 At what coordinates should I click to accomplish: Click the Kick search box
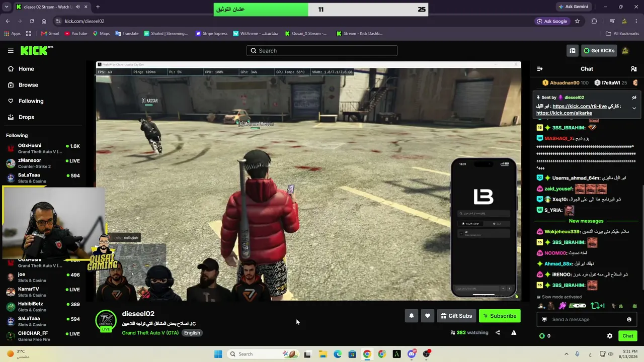pyautogui.click(x=322, y=51)
